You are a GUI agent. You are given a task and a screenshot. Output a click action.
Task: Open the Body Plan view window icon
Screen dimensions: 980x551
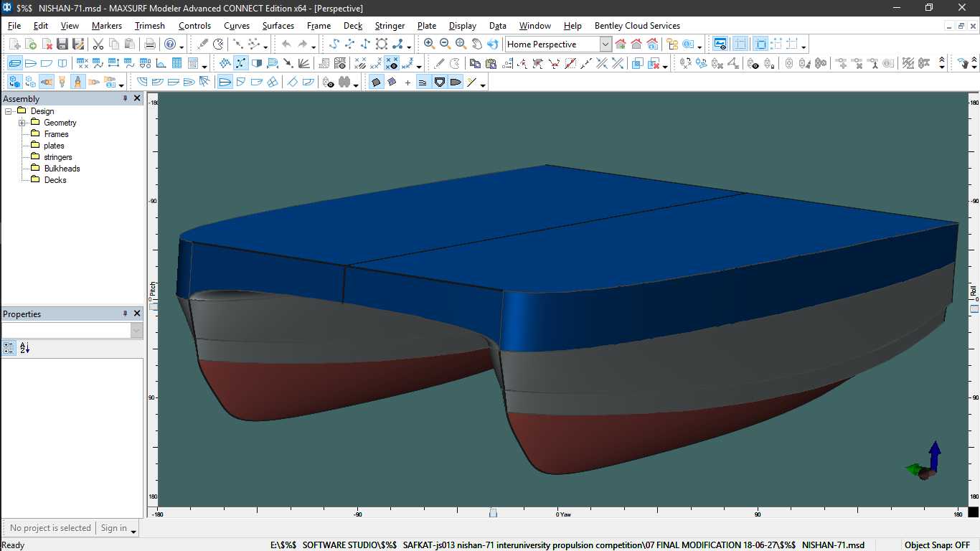[62, 63]
